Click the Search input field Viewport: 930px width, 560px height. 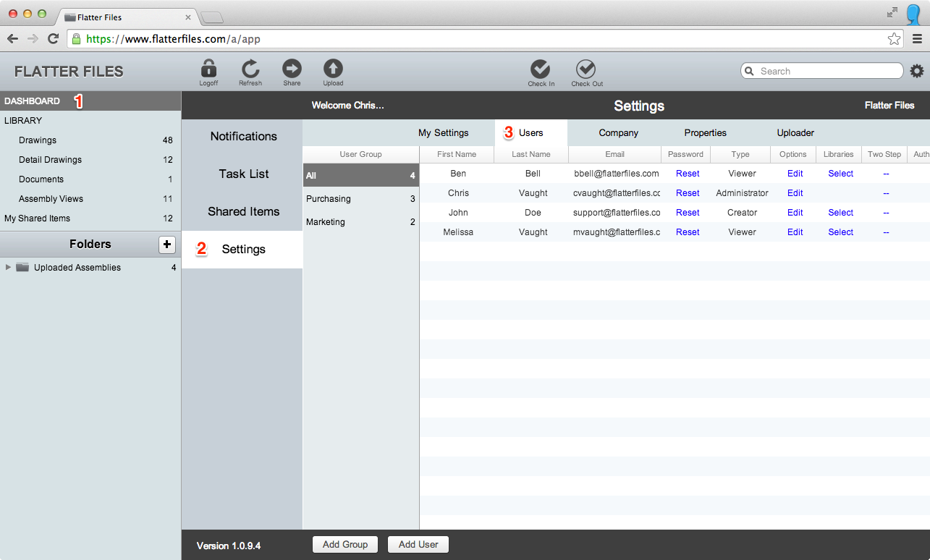pyautogui.click(x=822, y=71)
